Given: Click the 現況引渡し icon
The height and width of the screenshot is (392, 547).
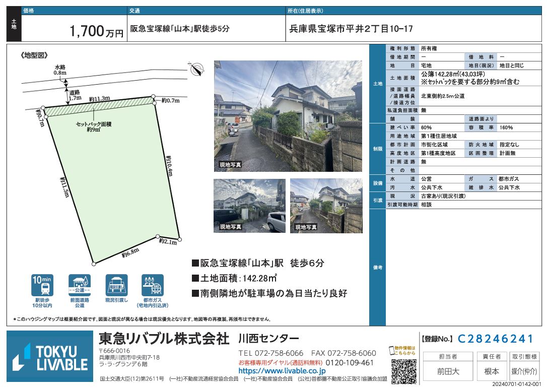Looking at the screenshot, I should coord(116,286).
